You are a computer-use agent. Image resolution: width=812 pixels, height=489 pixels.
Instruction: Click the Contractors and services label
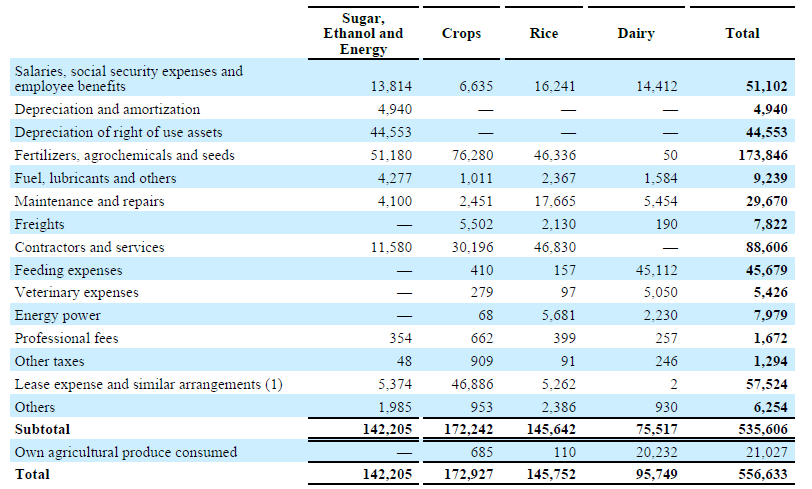89,247
